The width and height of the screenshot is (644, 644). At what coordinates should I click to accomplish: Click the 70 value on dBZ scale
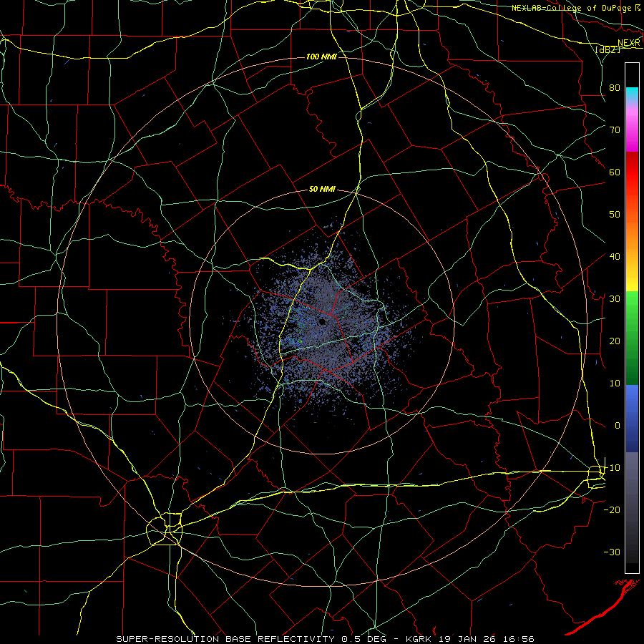[x=615, y=130]
